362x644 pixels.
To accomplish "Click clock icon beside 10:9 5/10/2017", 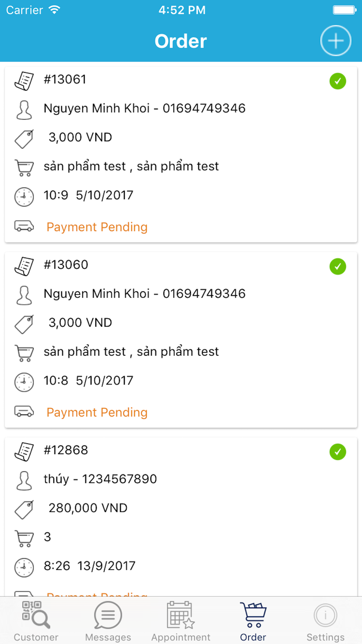I will [x=24, y=197].
